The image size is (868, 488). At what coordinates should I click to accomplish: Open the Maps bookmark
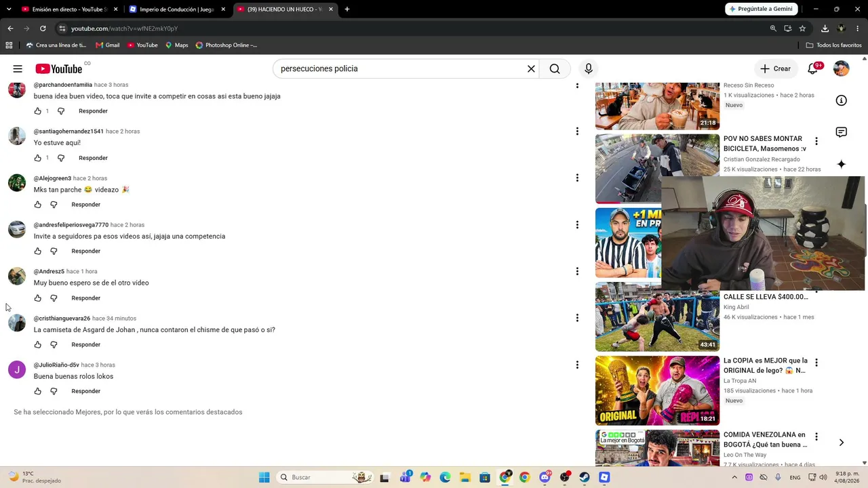point(176,45)
